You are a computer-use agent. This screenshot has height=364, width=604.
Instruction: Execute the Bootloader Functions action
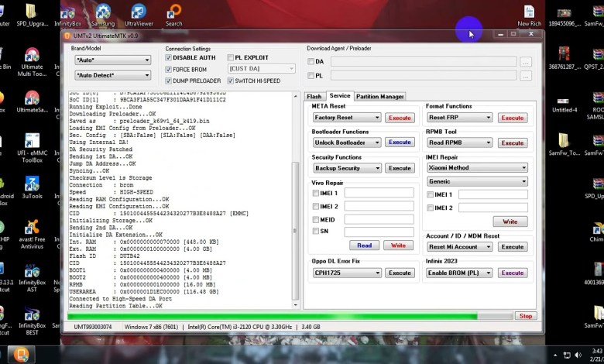pyautogui.click(x=400, y=143)
